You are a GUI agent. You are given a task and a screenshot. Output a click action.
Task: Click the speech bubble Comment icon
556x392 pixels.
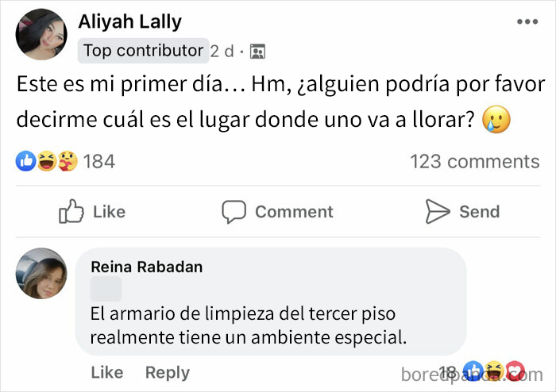point(234,211)
